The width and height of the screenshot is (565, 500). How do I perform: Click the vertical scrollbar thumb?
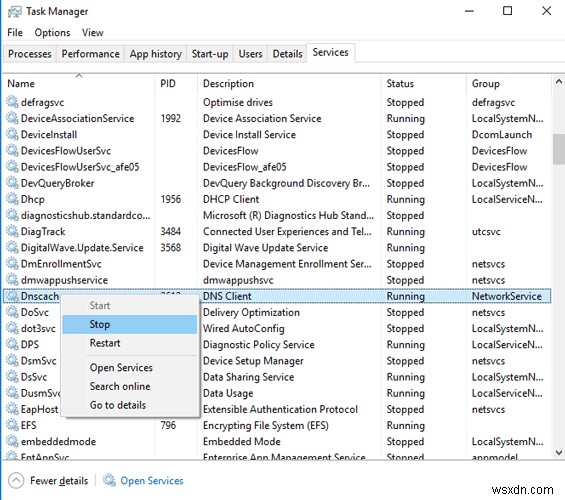pyautogui.click(x=559, y=149)
